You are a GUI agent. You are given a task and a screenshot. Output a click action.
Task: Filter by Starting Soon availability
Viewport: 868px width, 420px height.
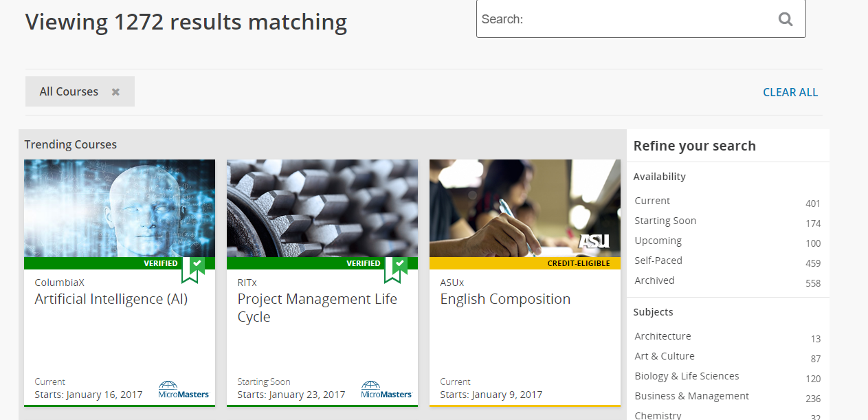click(x=665, y=221)
